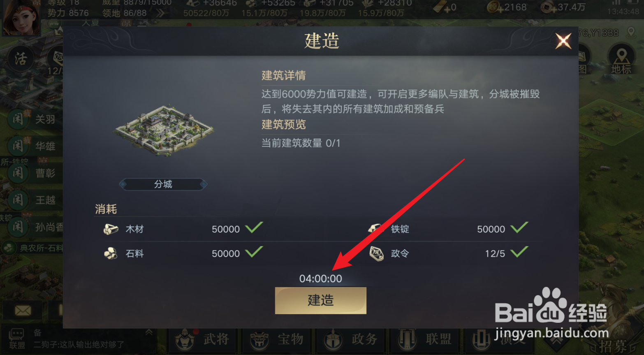Open the 联盟 chat bubble icon
Screen dimensions: 644x355
pyautogui.click(x=16, y=338)
